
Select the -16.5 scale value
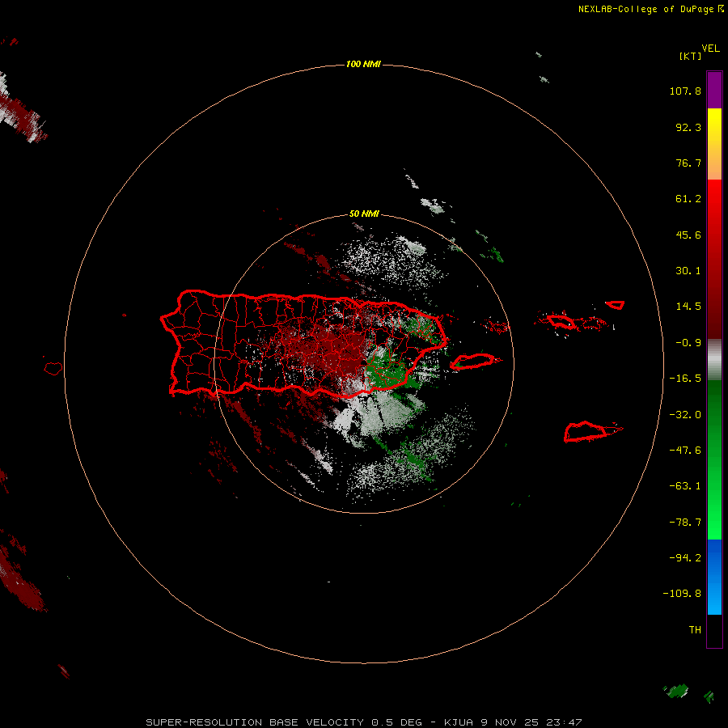pyautogui.click(x=685, y=379)
